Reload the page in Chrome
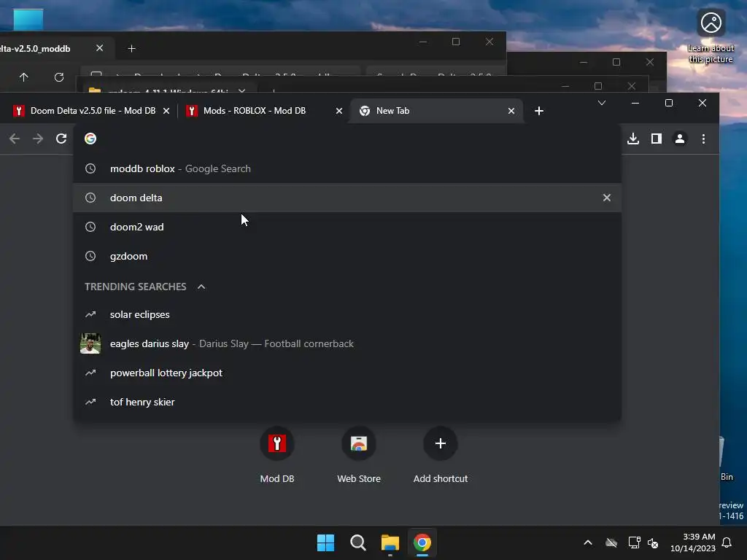Image resolution: width=747 pixels, height=560 pixels. (61, 139)
